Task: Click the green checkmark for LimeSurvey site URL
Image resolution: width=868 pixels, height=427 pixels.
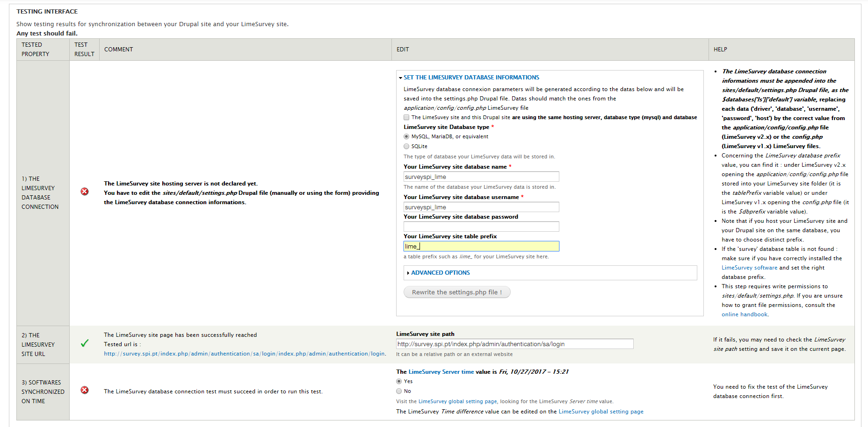Action: pos(85,343)
